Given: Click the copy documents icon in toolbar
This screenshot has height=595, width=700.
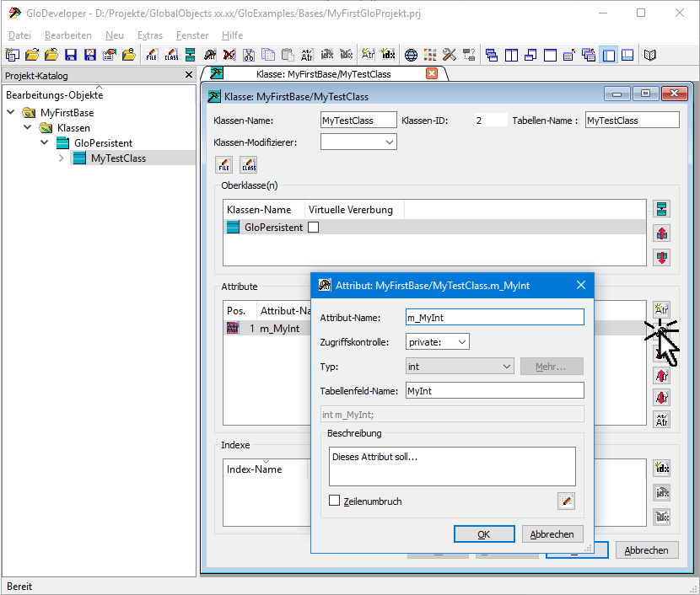Looking at the screenshot, I should (268, 55).
